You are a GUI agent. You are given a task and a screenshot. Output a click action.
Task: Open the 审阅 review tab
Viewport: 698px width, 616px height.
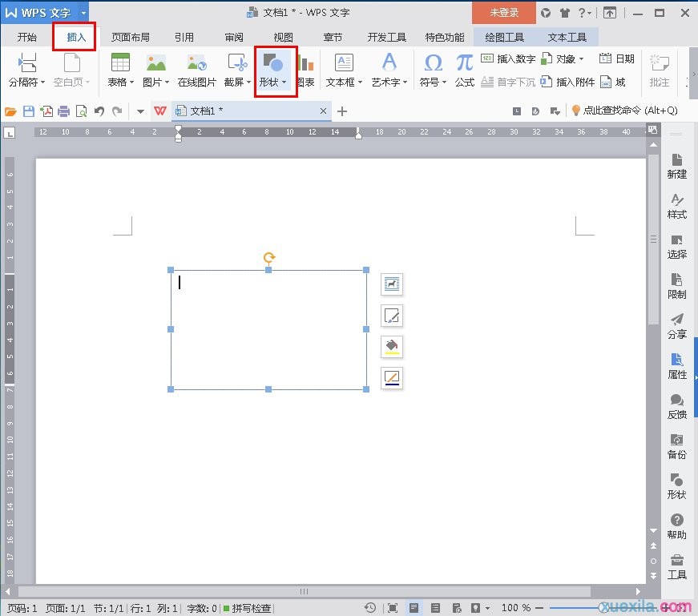(234, 38)
